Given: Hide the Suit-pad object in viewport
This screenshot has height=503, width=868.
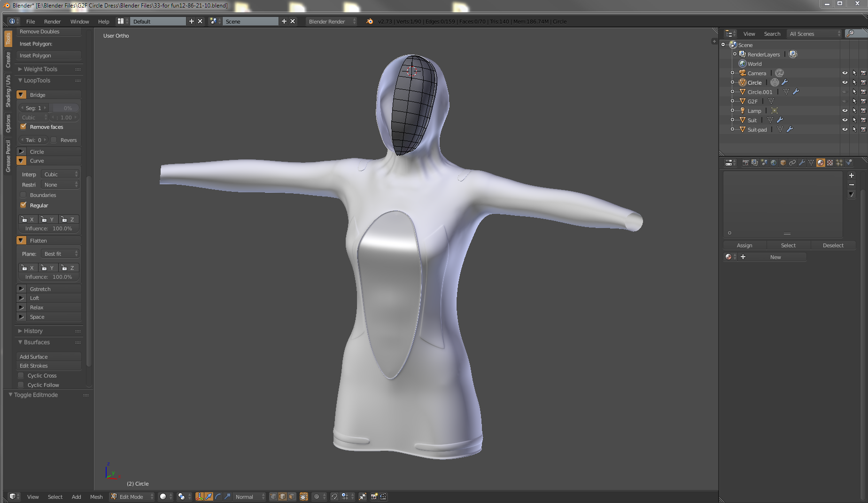Looking at the screenshot, I should click(x=845, y=129).
